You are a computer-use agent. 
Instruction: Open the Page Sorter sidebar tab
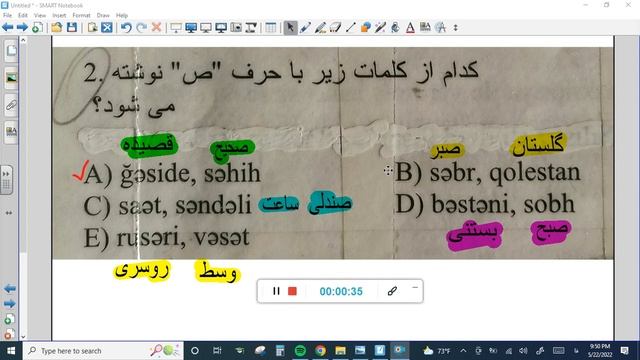tap(11, 51)
